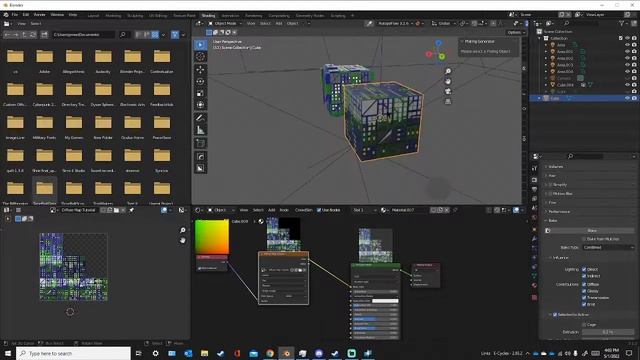Expand the Film panel
This screenshot has width=640, height=360.
[591, 202]
